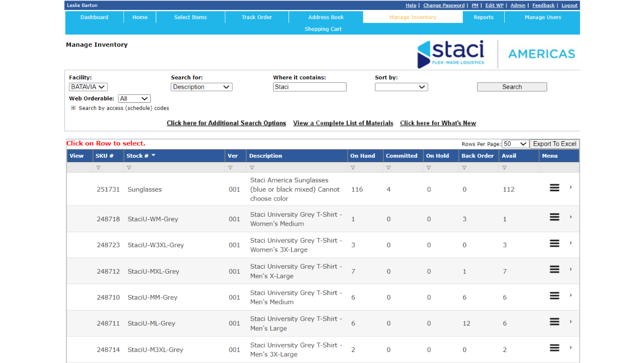Open Additional Search Options link
The height and width of the screenshot is (363, 644).
click(x=226, y=123)
